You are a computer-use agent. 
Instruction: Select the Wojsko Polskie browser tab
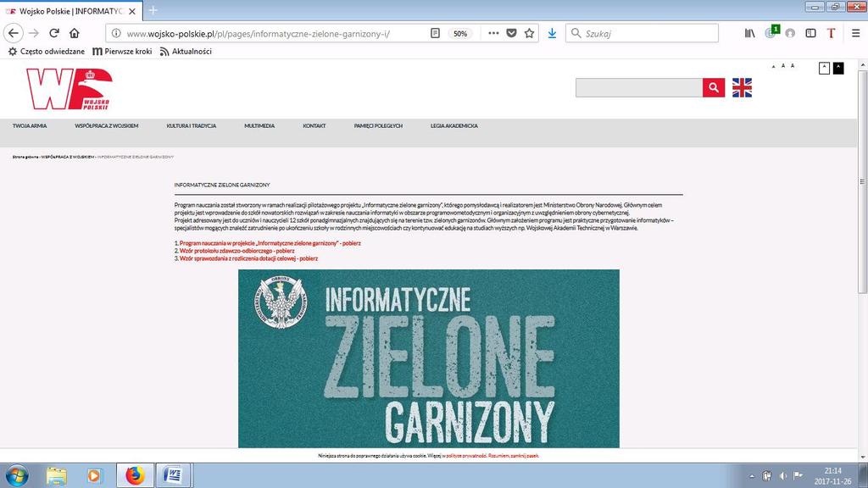coord(71,11)
